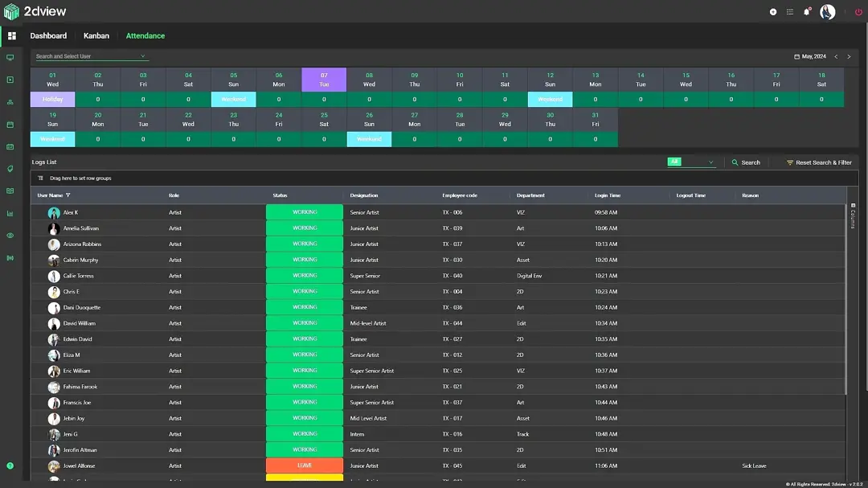Click Dani Duoquette's avatar
The image size is (868, 488).
click(x=54, y=308)
